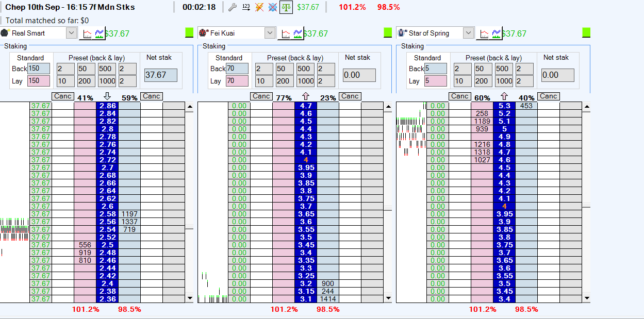Click the Chep 16:15 7f Mdn Stks market title
Viewport: 644px width, 319px height.
tap(70, 7)
